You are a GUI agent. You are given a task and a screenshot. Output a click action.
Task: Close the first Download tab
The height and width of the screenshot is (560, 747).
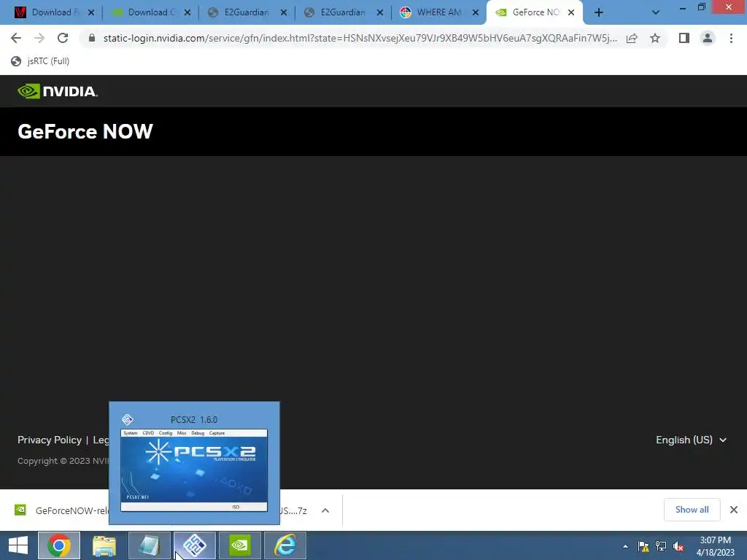(91, 12)
